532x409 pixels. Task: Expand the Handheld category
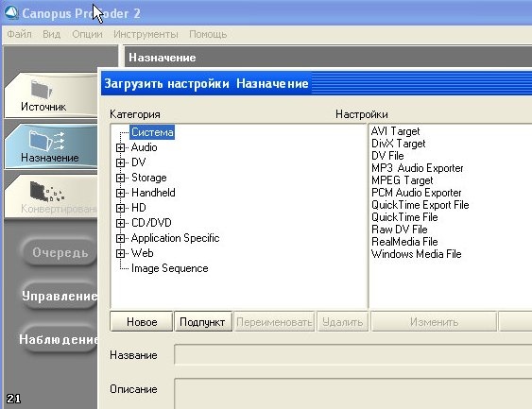point(120,193)
